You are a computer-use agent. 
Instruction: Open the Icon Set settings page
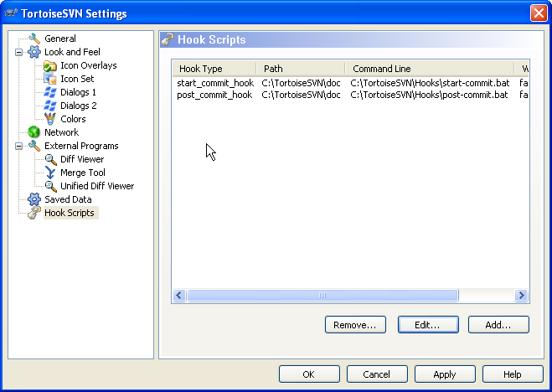[77, 79]
